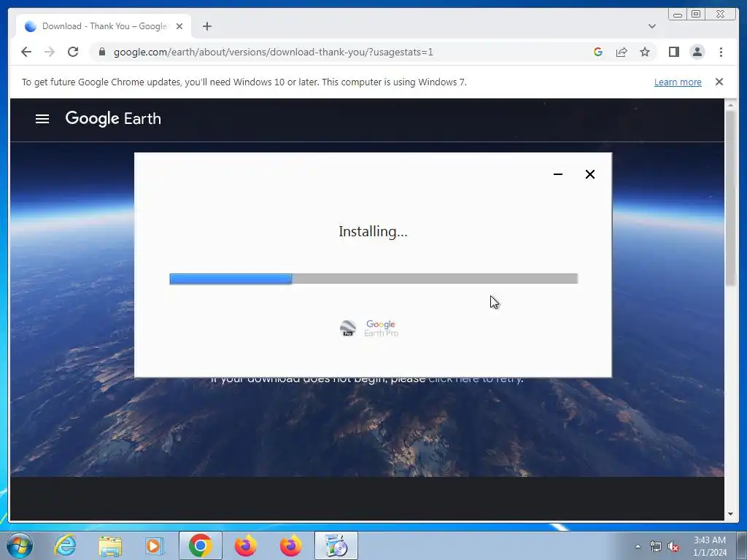Go back using Chrome's back arrow
Image resolution: width=747 pixels, height=560 pixels.
(26, 52)
